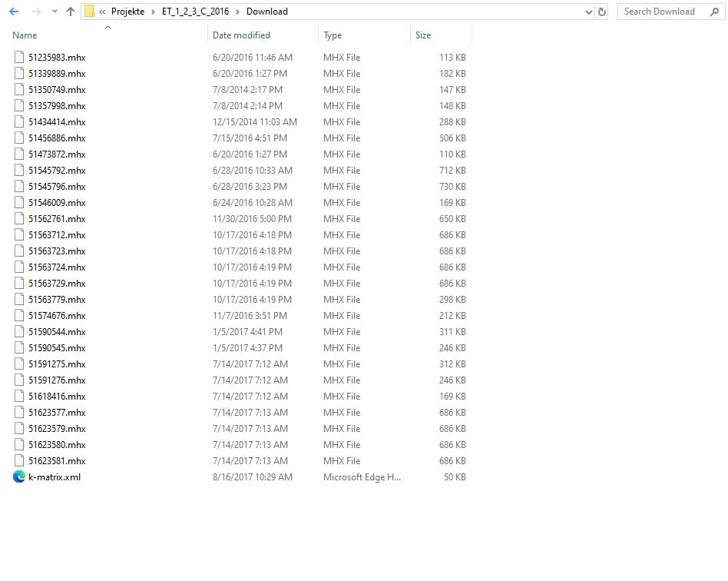This screenshot has width=728, height=581.
Task: Click the 506 KB size value
Action: [x=452, y=138]
